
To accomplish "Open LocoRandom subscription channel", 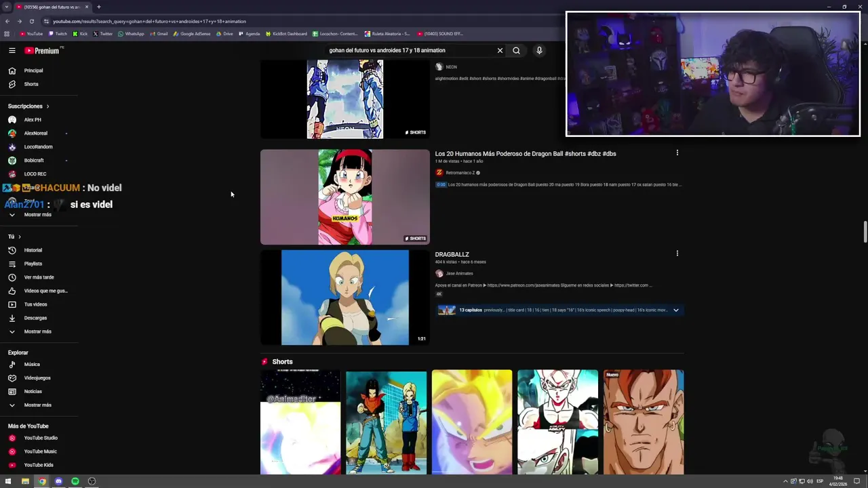I will pos(38,147).
